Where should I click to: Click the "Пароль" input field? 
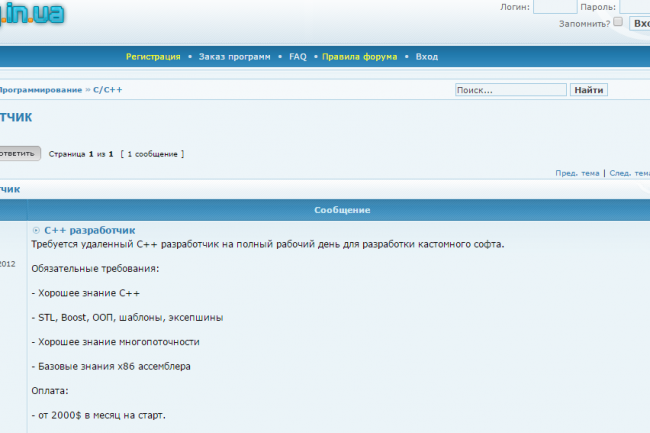coord(635,6)
